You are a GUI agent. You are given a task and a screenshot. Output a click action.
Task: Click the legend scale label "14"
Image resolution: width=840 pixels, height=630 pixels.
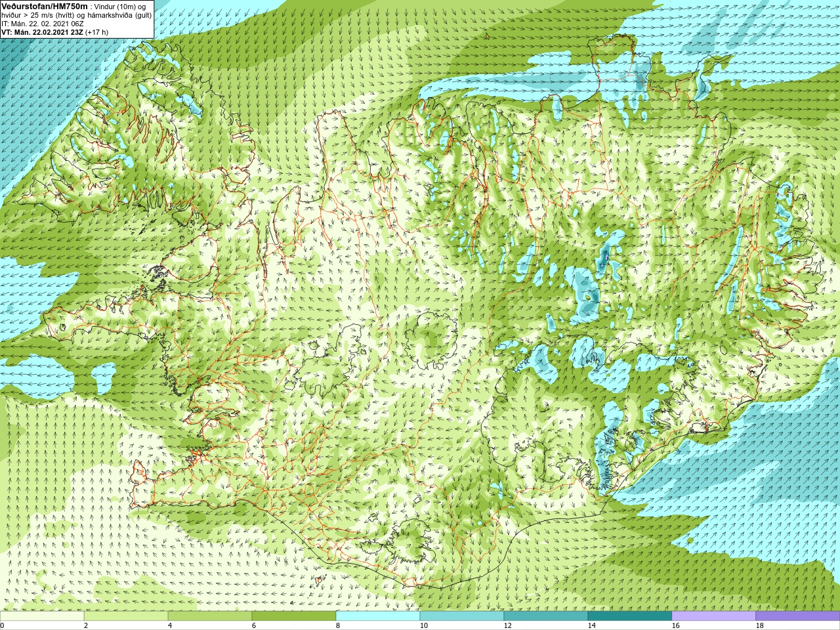pos(592,625)
